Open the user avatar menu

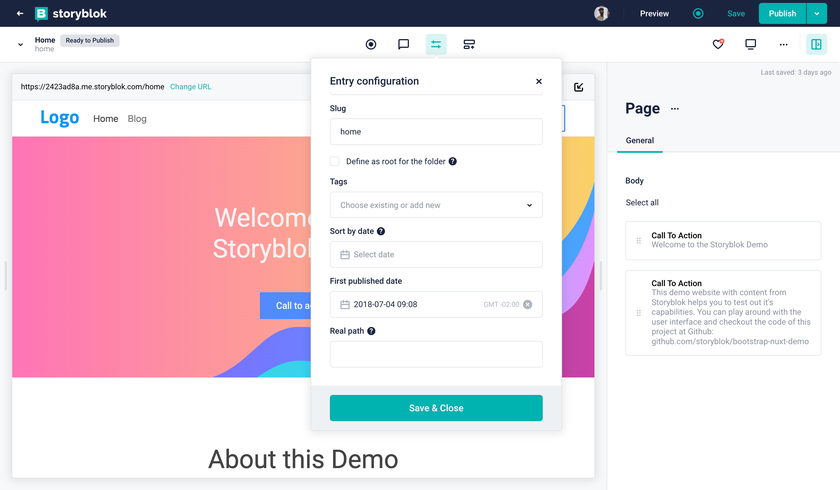coord(601,13)
